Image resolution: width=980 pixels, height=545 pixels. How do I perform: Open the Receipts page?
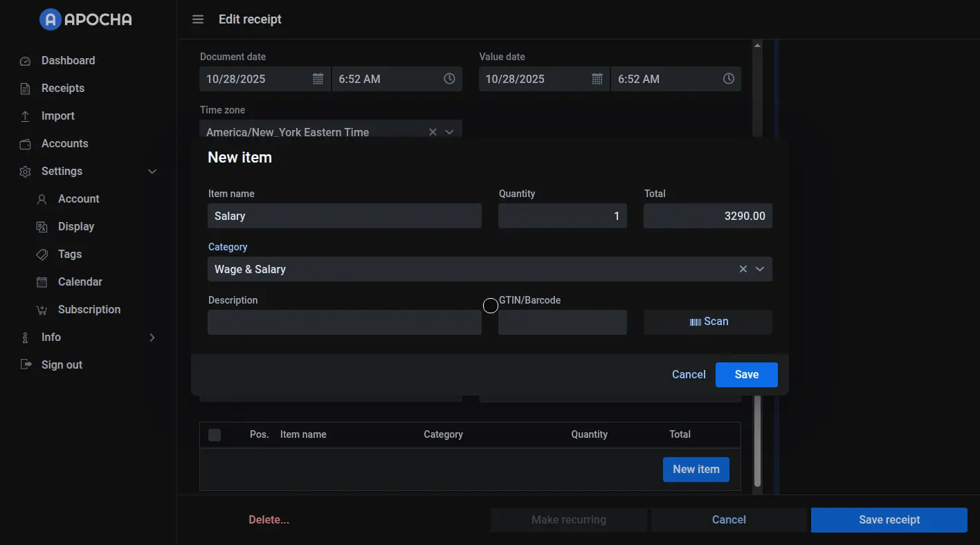click(x=62, y=89)
